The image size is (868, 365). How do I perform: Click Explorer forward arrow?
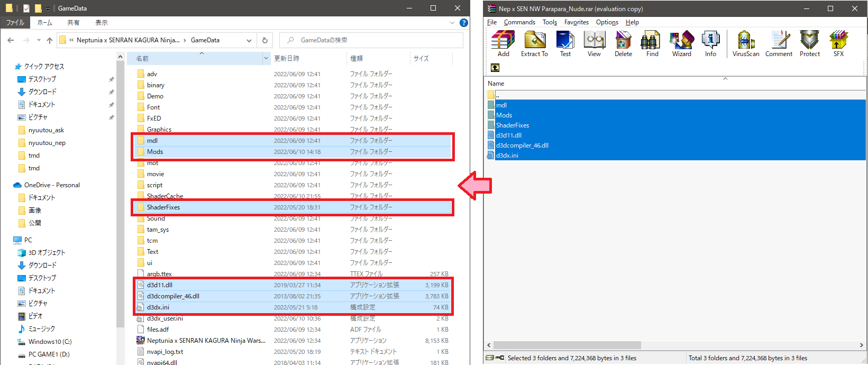coord(26,40)
